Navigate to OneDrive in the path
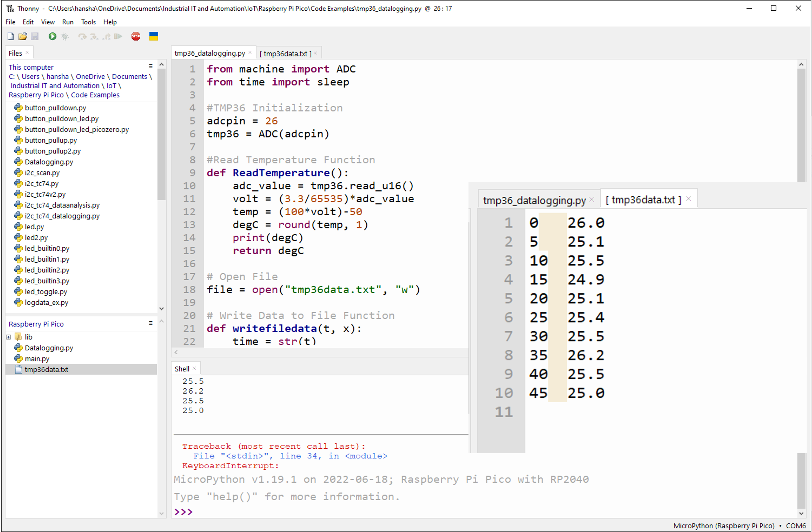 (90, 77)
